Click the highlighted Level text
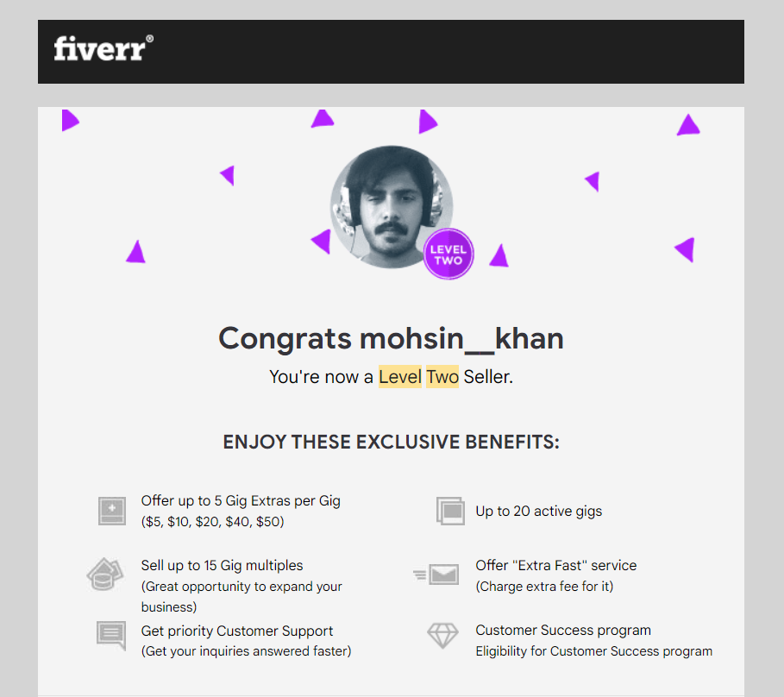Screen dimensions: 784x697 click(x=400, y=377)
